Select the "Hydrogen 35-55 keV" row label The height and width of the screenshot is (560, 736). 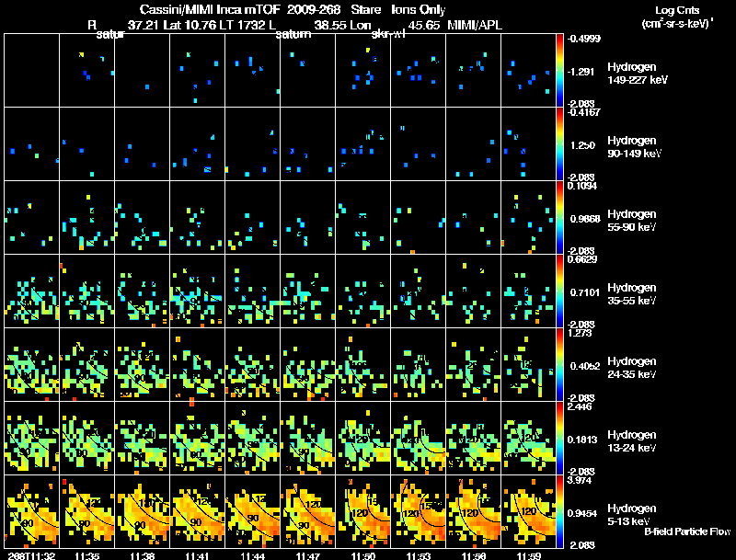[x=632, y=294]
